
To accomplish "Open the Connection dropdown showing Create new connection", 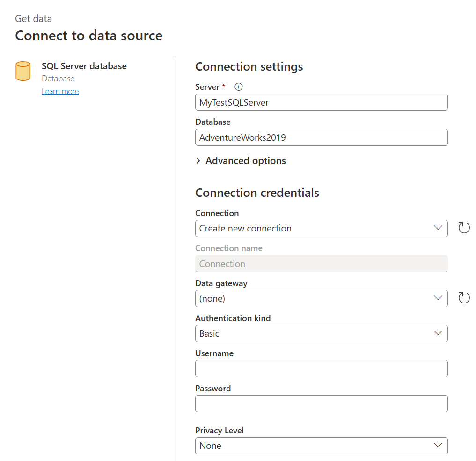I will coord(322,228).
